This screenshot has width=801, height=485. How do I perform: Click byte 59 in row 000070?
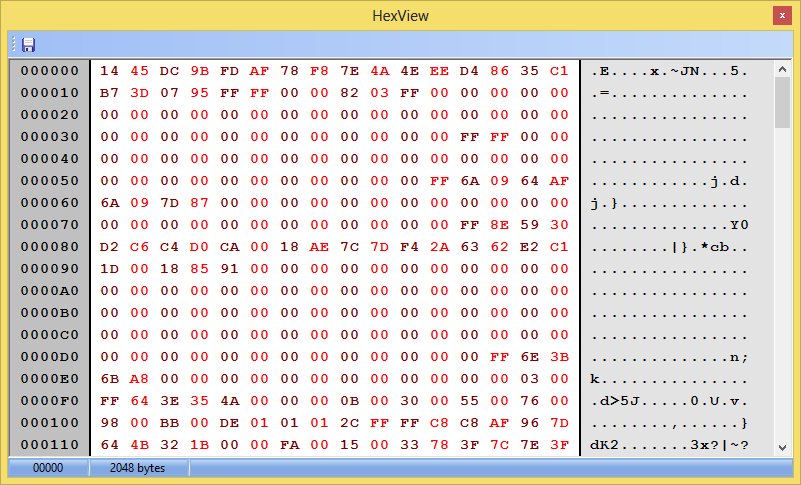point(530,224)
